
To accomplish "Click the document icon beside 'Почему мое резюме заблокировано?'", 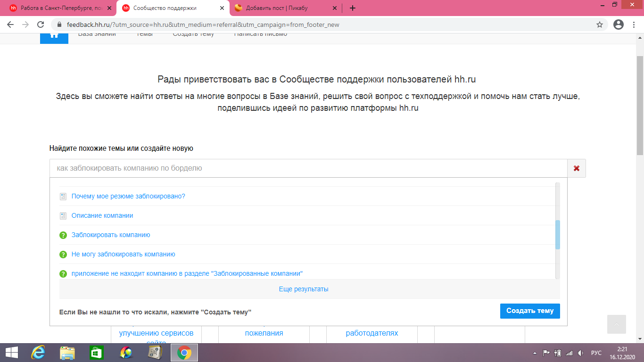I will click(63, 196).
